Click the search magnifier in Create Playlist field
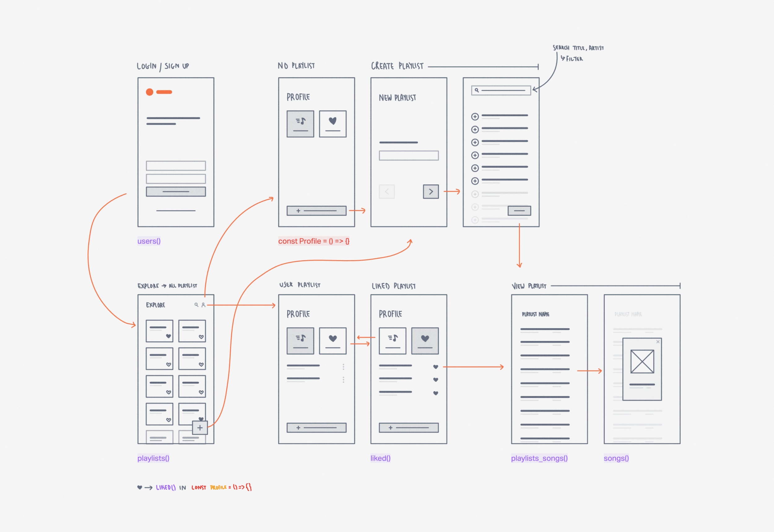774x532 pixels. 476,90
